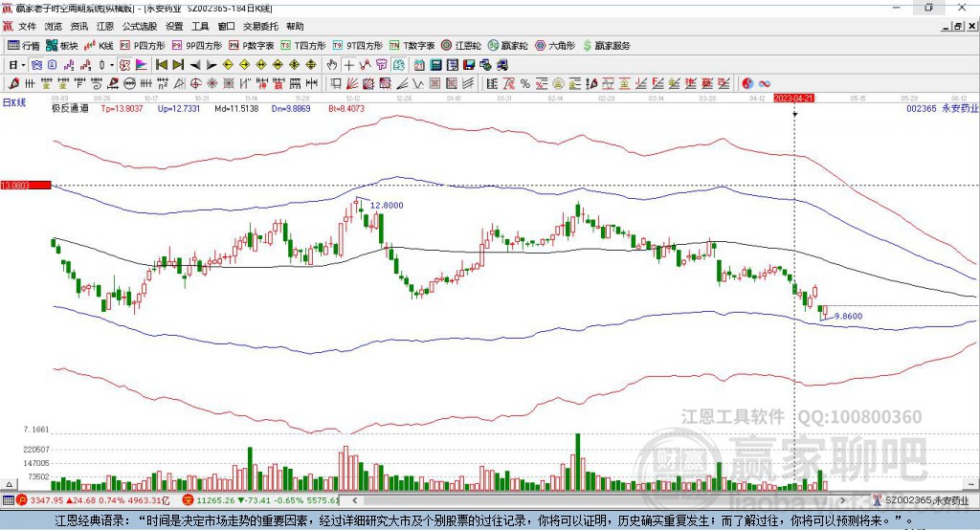The height and width of the screenshot is (530, 980).
Task: Open the 帮助 menu
Action: tap(295, 26)
